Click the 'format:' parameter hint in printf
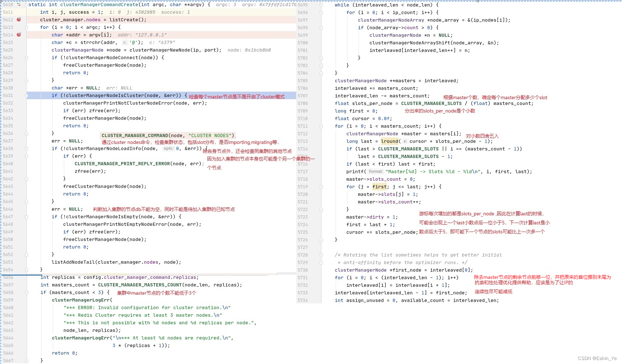This screenshot has width=622, height=364. 376,172
